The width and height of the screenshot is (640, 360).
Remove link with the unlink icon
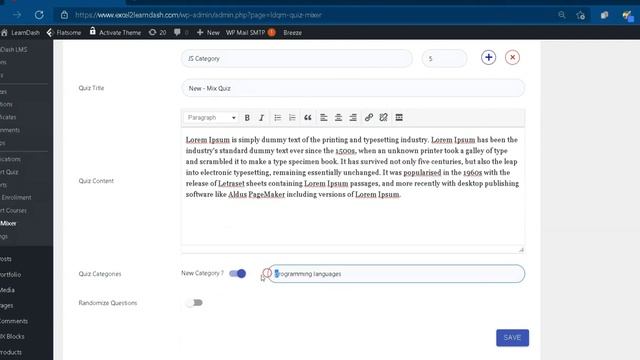click(x=383, y=118)
